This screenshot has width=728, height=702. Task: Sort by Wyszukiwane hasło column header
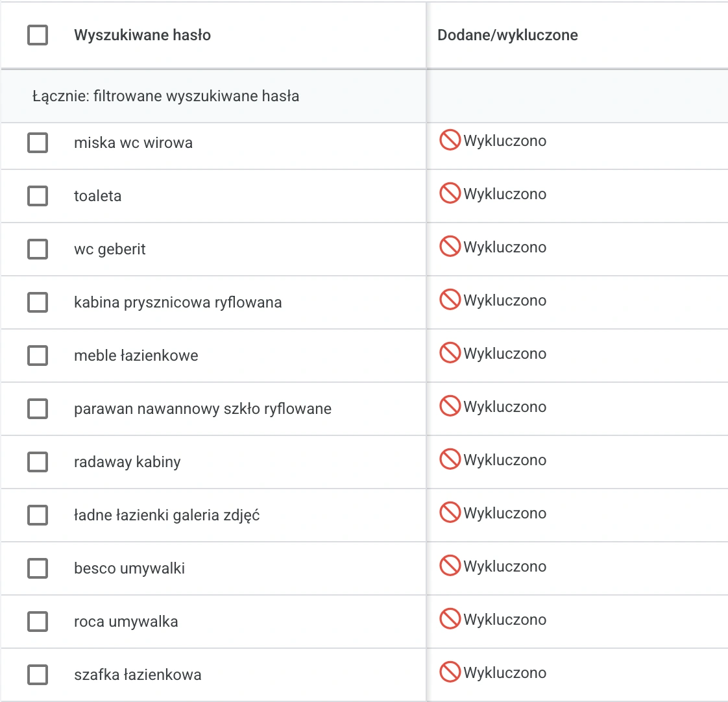click(x=143, y=35)
